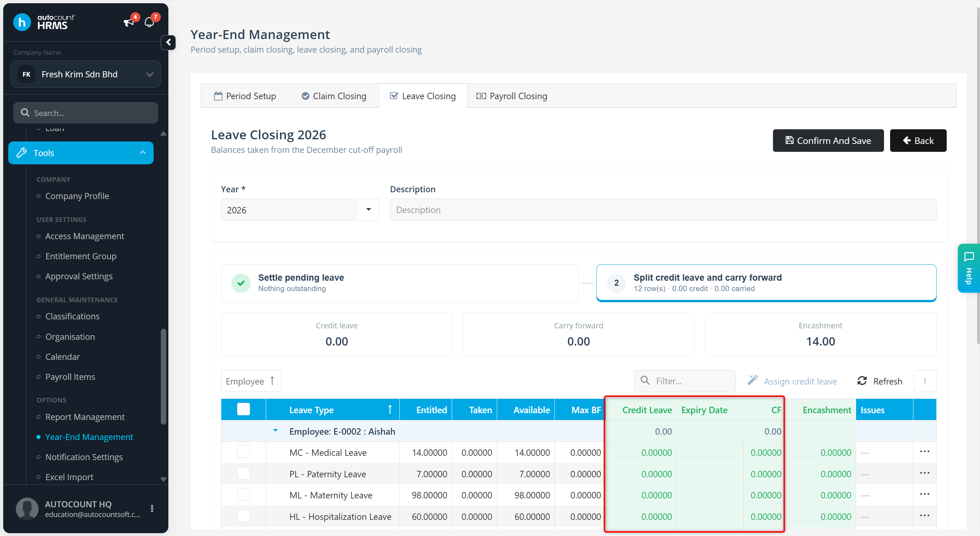Tick the select-all checkbox in table header
980x536 pixels.
point(243,409)
